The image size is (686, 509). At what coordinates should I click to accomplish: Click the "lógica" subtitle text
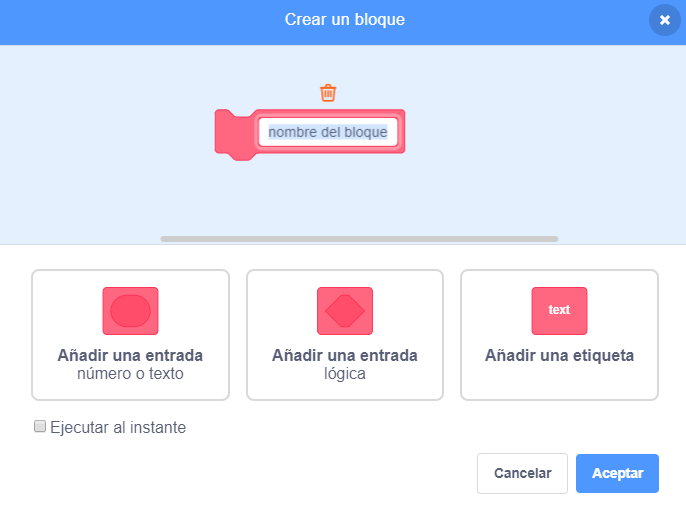click(345, 374)
